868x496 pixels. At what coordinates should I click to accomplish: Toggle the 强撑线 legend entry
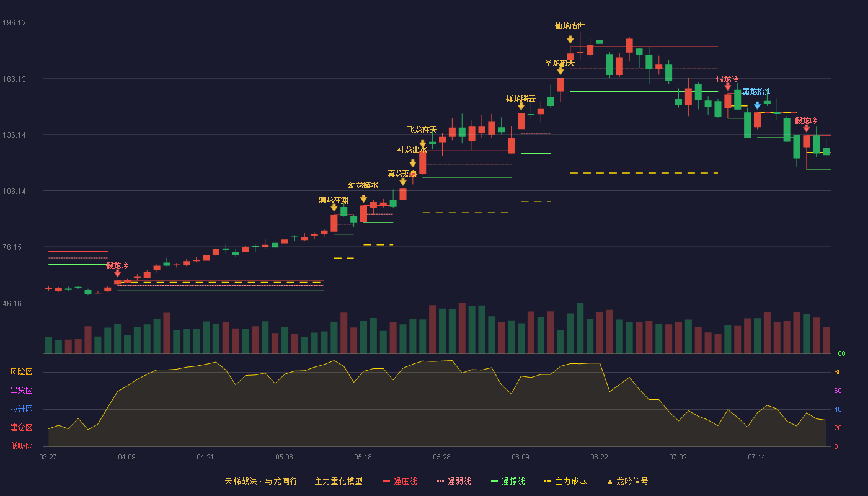[508, 481]
